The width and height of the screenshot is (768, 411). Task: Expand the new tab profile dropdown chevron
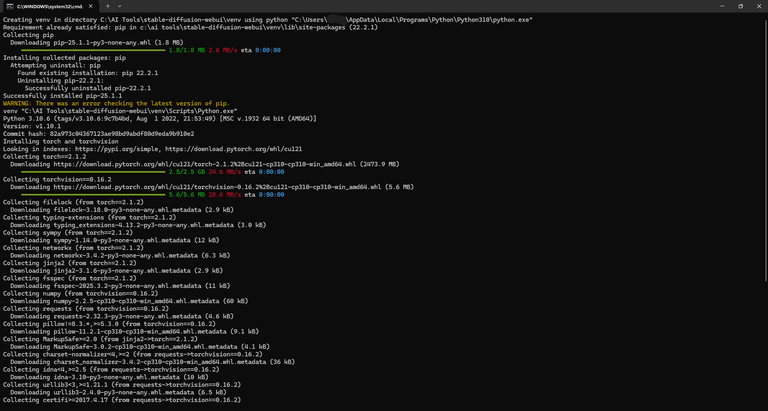pos(120,6)
